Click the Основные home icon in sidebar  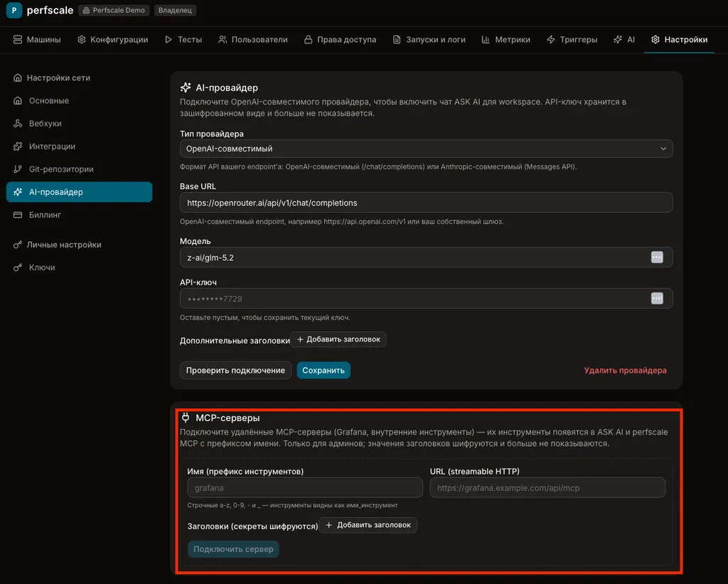pyautogui.click(x=18, y=100)
